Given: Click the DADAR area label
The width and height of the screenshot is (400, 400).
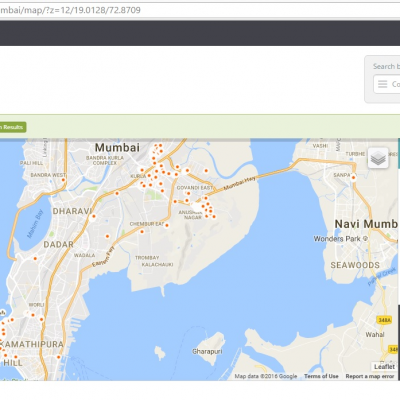Looking at the screenshot, I should pos(59,245).
